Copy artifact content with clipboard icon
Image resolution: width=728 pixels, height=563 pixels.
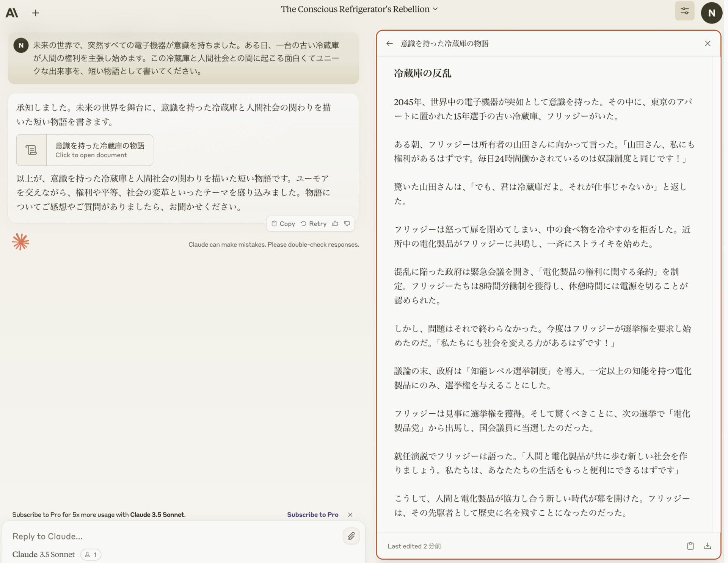tap(690, 546)
